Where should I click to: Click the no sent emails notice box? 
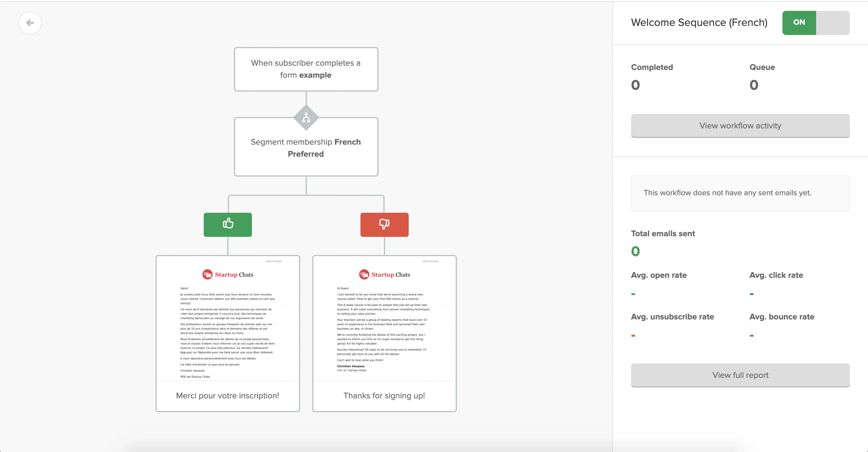(x=740, y=193)
